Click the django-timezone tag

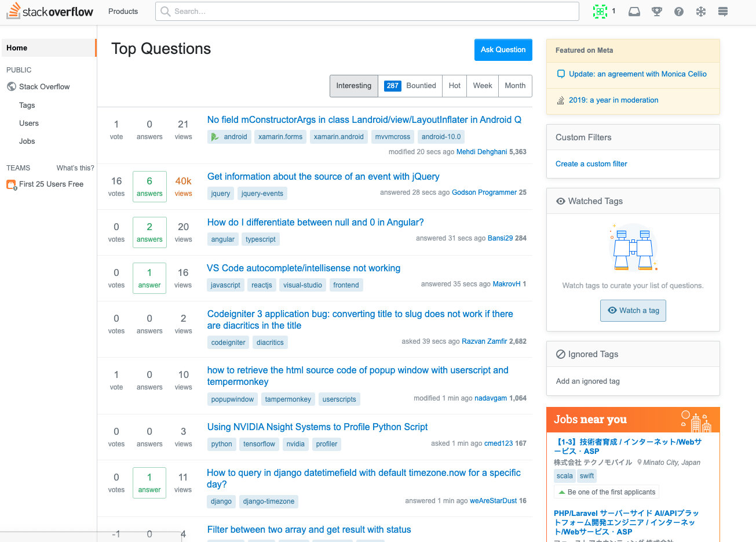pos(268,501)
